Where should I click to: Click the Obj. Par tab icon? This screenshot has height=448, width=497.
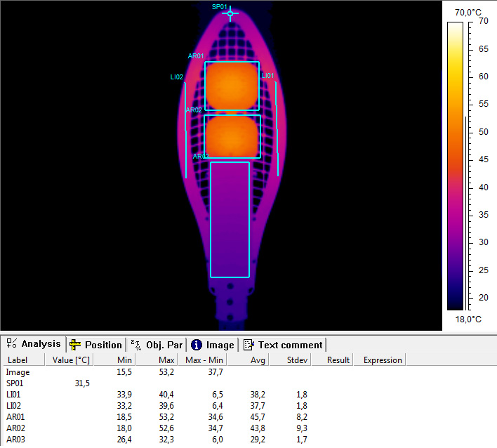(135, 345)
